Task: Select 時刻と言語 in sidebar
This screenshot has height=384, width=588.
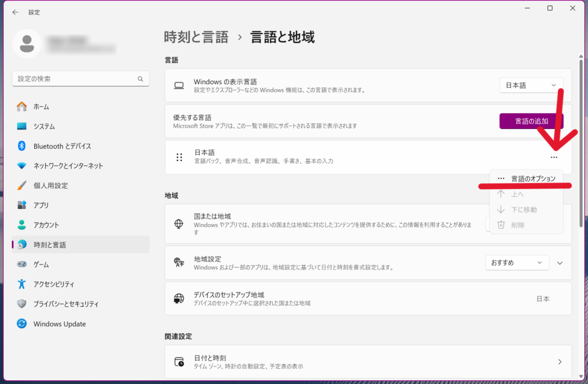Action: (x=80, y=244)
